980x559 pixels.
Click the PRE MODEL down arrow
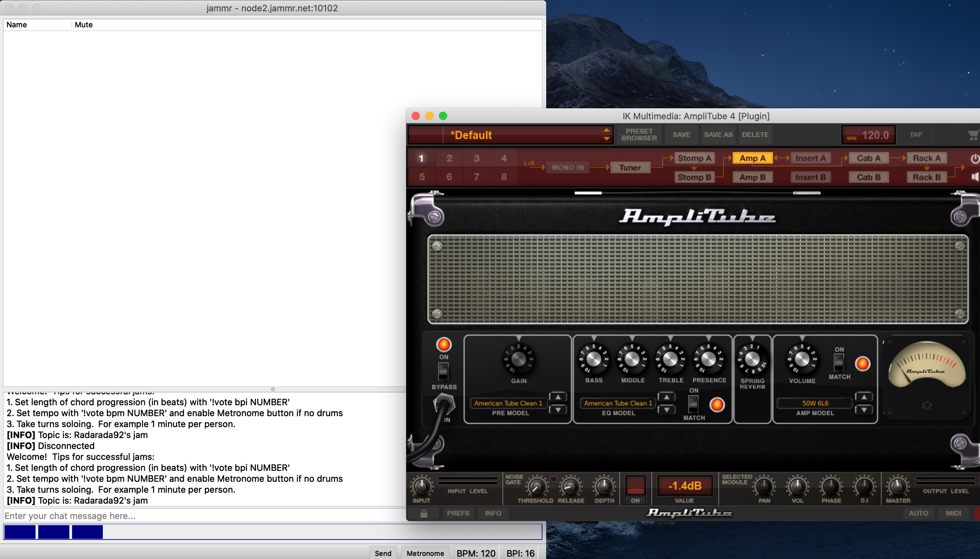coord(558,410)
